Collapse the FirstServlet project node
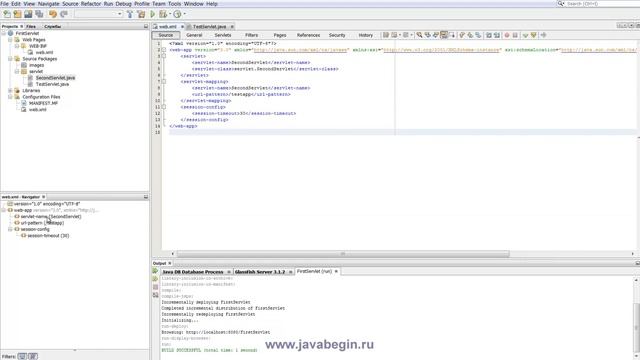 (4, 33)
